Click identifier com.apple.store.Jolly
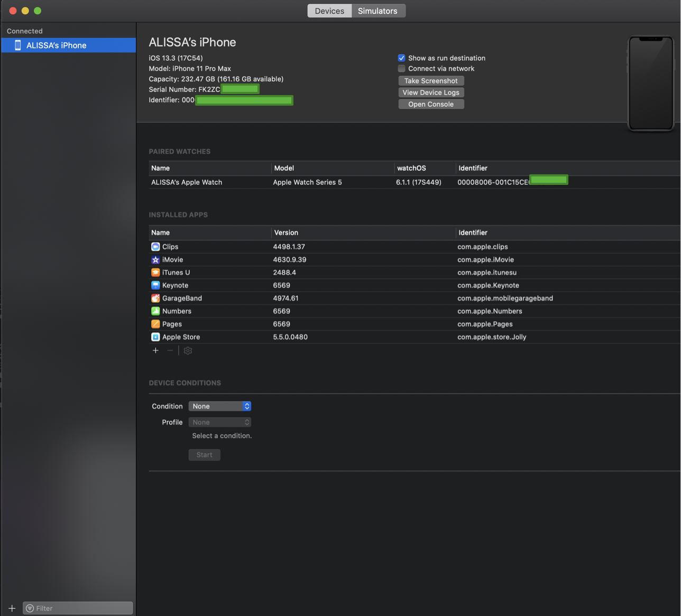681x616 pixels. [492, 337]
